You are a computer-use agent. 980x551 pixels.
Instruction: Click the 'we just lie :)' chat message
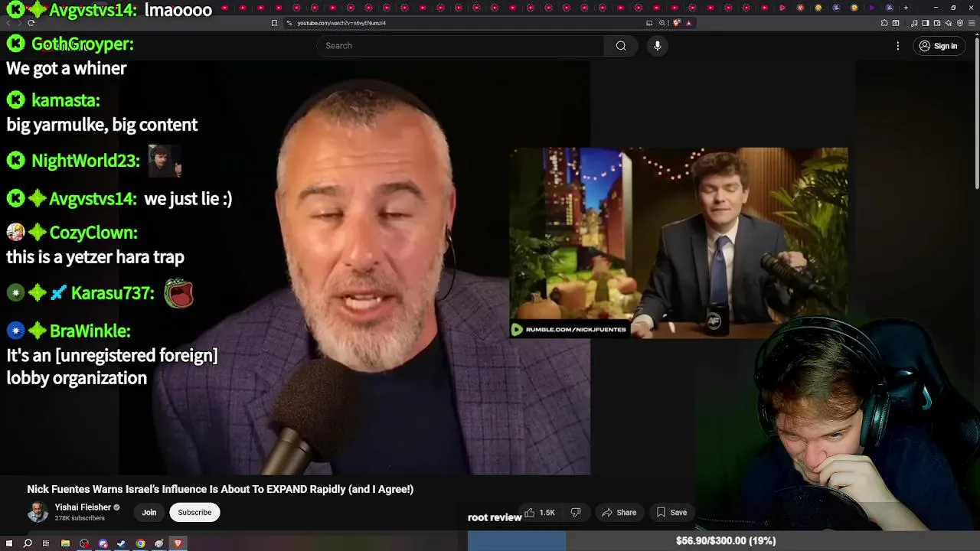pyautogui.click(x=188, y=199)
